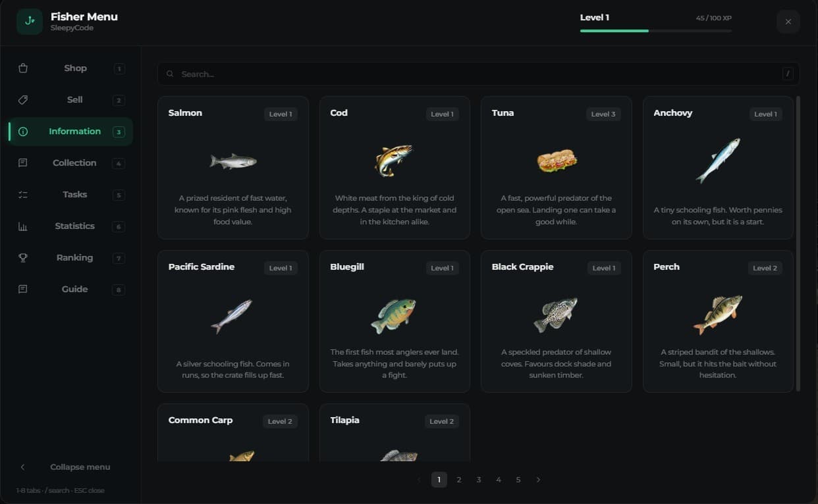Click the Common Carp card title
Image resolution: width=818 pixels, height=504 pixels.
point(200,420)
